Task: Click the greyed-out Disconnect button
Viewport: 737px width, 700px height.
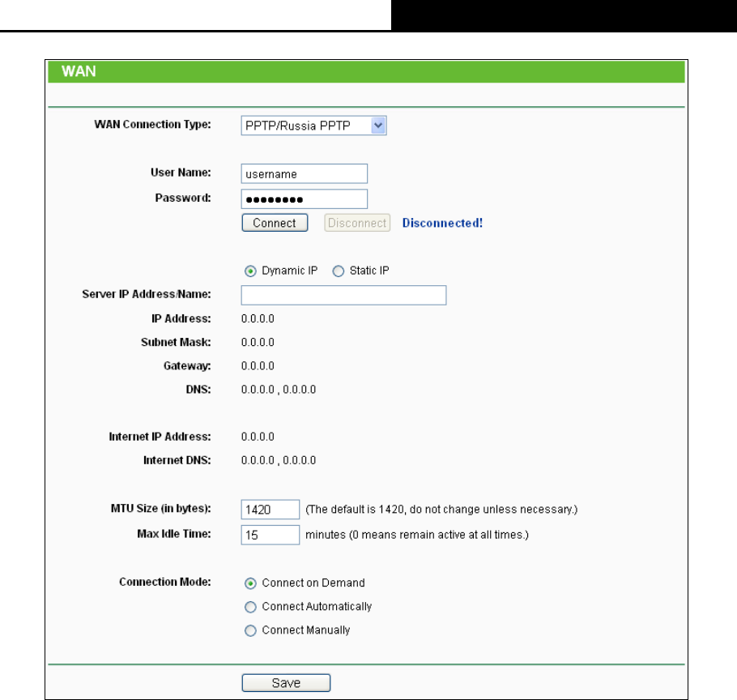Action: pyautogui.click(x=356, y=223)
